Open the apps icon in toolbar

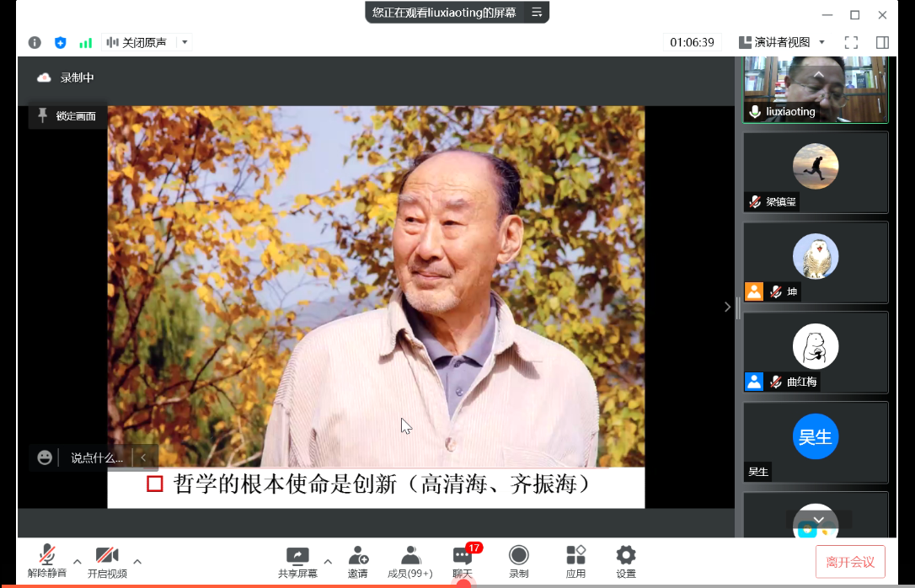[x=575, y=562]
